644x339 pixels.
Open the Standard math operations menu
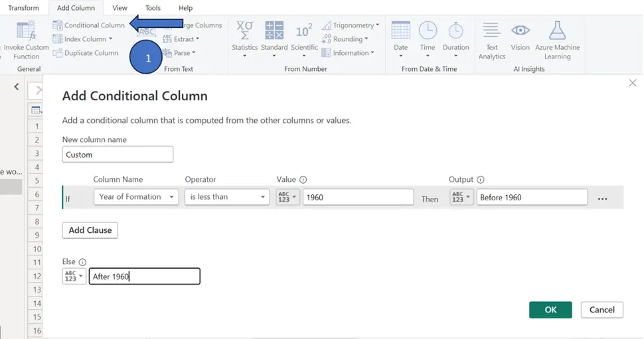tap(274, 40)
